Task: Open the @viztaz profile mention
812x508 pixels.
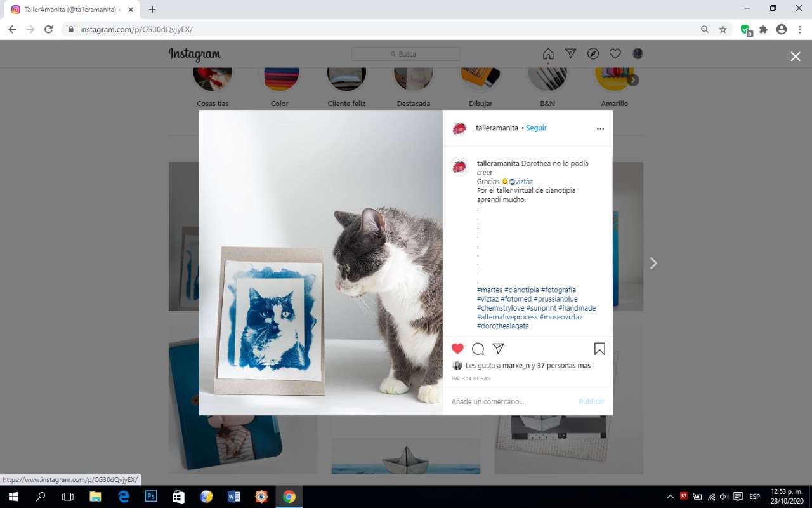Action: click(520, 182)
